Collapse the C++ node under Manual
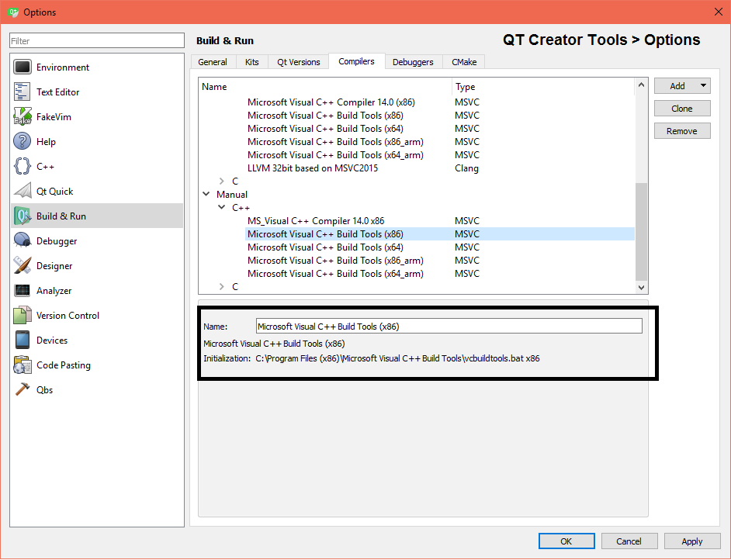This screenshot has height=560, width=731. (222, 207)
